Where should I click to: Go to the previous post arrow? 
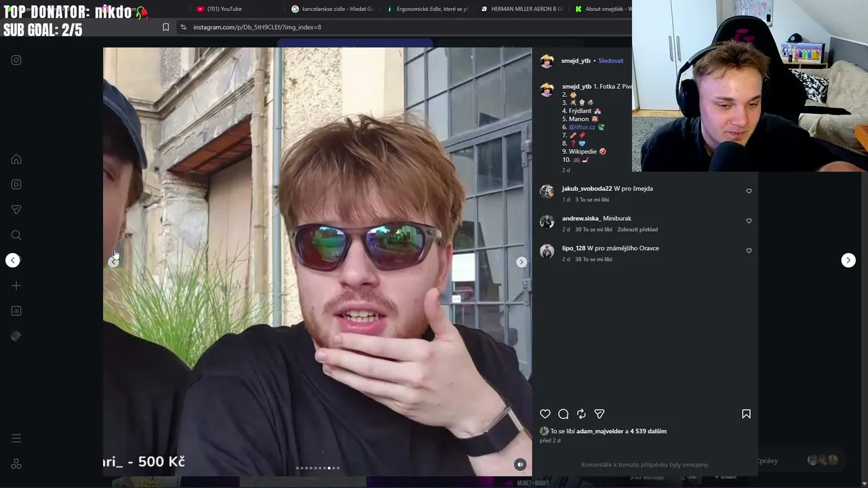click(x=13, y=260)
